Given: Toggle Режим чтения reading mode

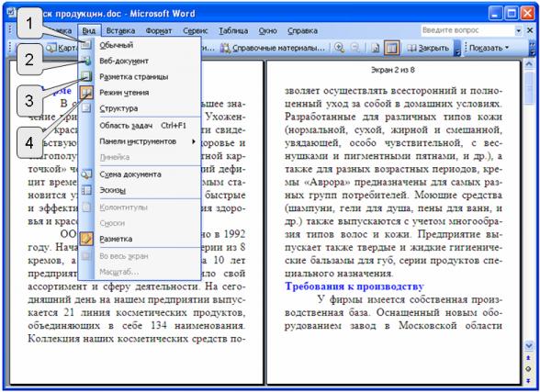Looking at the screenshot, I should click(140, 93).
